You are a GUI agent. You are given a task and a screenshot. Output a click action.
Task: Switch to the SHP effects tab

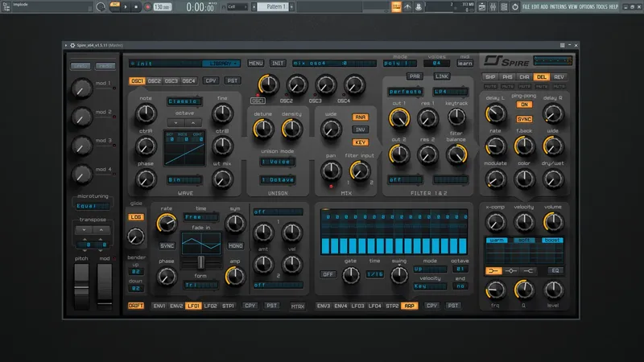(x=490, y=77)
